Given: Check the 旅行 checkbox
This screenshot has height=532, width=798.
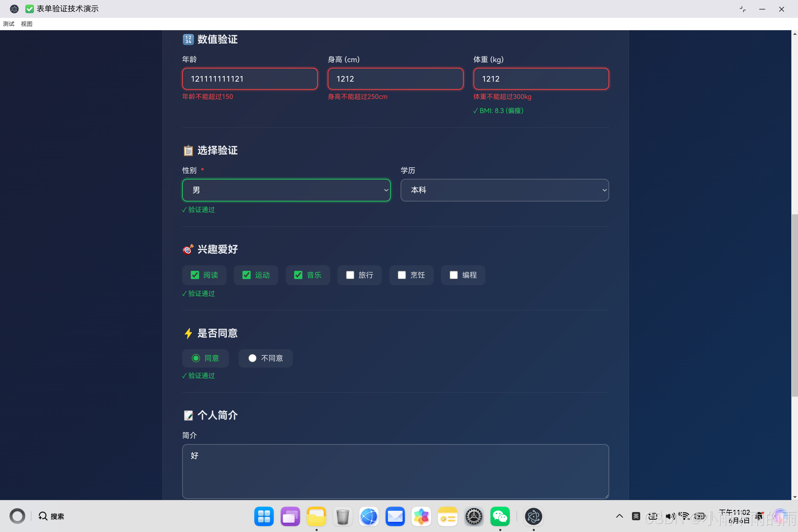Looking at the screenshot, I should coord(350,275).
